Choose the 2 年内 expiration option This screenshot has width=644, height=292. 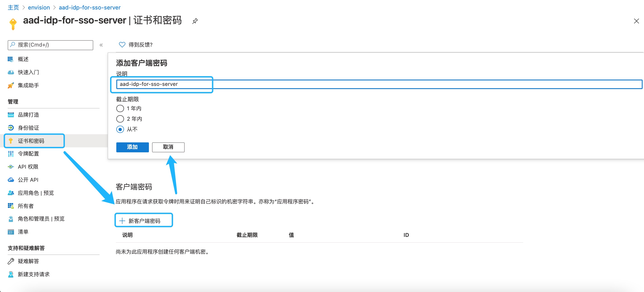point(120,119)
